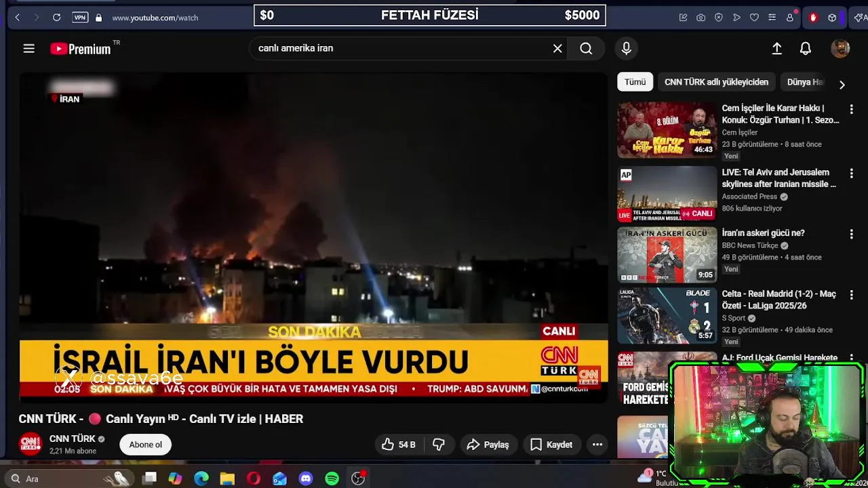Select CNN TÜRK adlı yükleyiciden chip
This screenshot has width=868, height=488.
pos(716,82)
